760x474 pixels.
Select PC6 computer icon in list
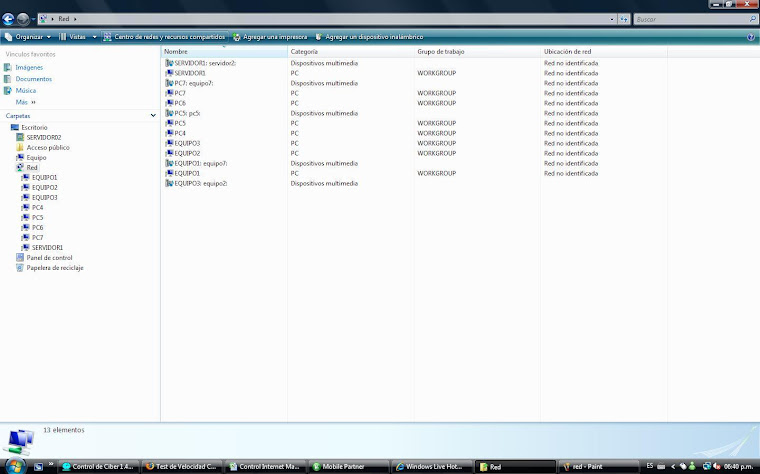169,103
